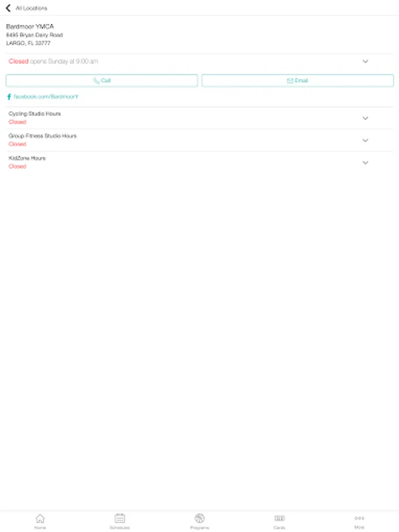Image resolution: width=399 pixels, height=532 pixels.
Task: Tap the Programs tab label
Action: [x=200, y=528]
